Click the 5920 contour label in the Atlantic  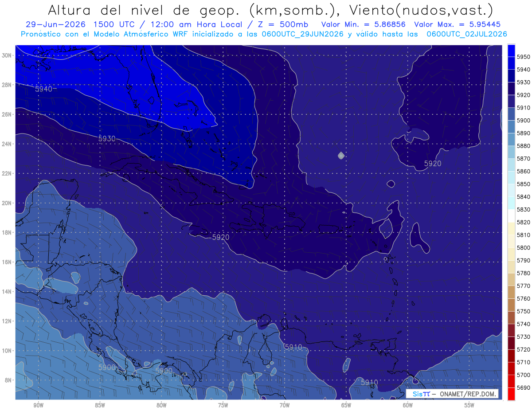click(433, 164)
